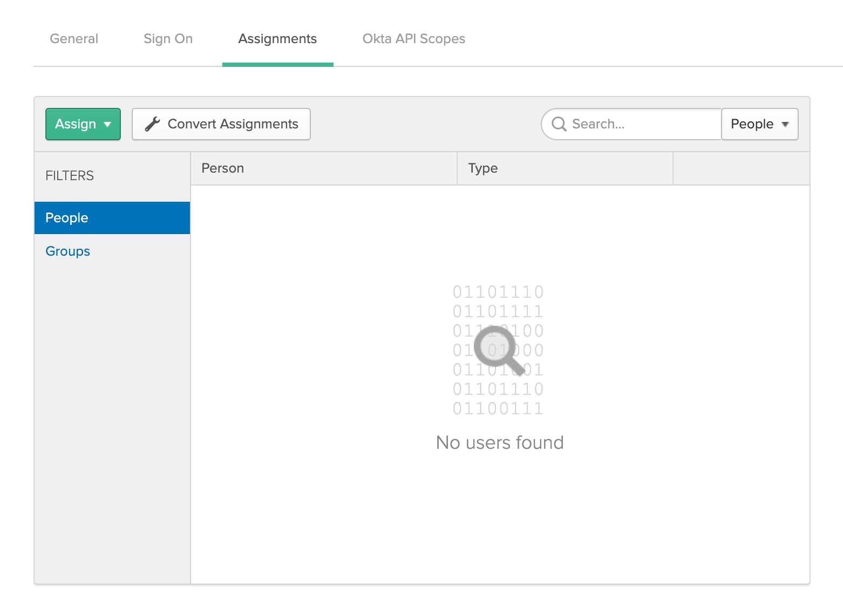Click the magnifier icon in search box

pyautogui.click(x=559, y=124)
